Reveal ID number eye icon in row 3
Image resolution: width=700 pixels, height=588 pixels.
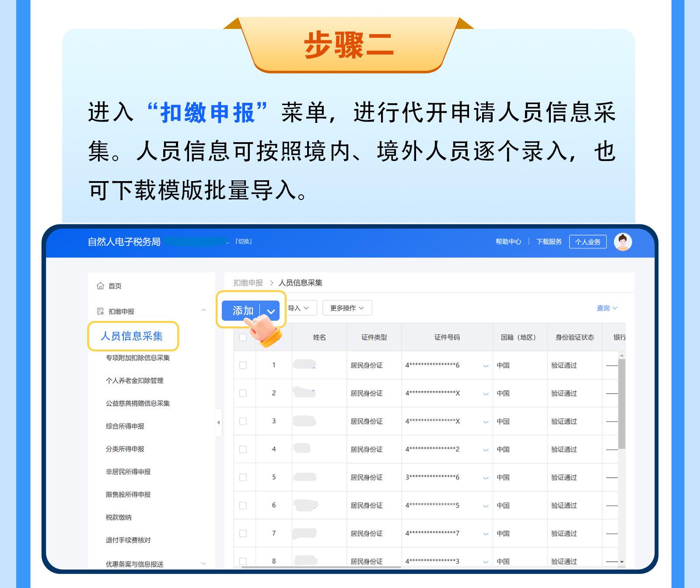point(486,422)
